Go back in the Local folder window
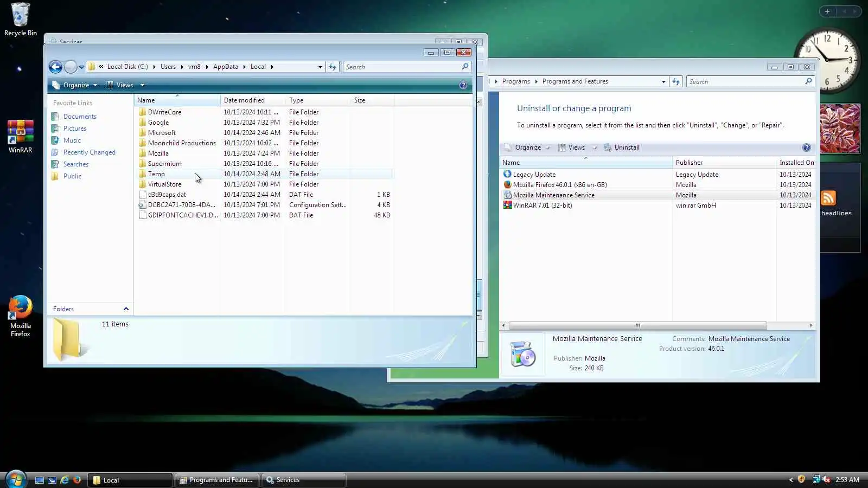This screenshot has width=868, height=488. [55, 67]
